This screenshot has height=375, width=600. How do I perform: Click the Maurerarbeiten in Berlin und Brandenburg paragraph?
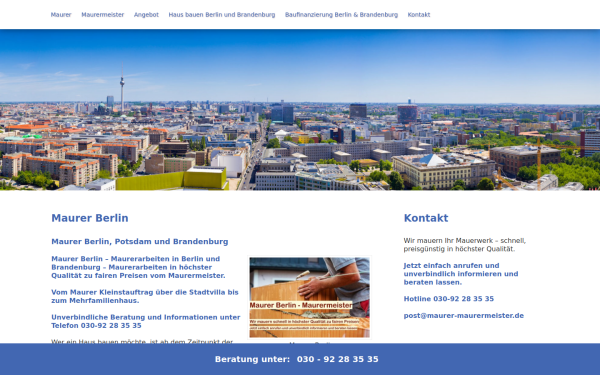[x=138, y=267]
